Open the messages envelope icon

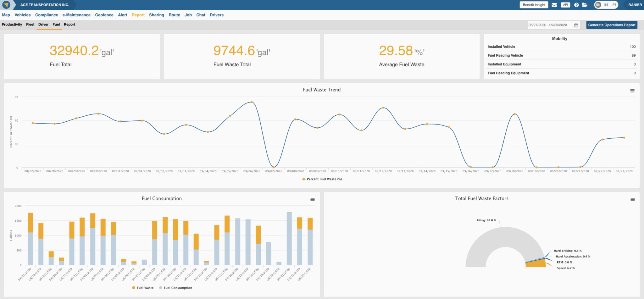pyautogui.click(x=554, y=5)
